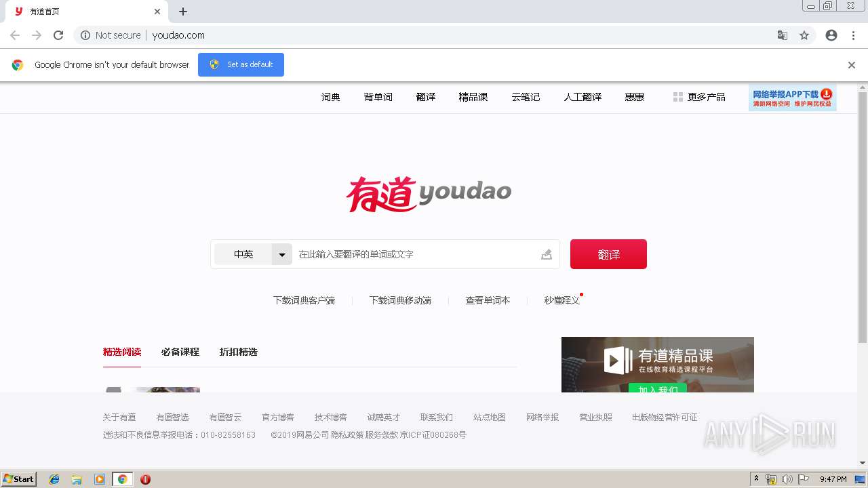Viewport: 868px width, 488px height.
Task: Switch to the 必备课程 tab
Action: [x=180, y=352]
